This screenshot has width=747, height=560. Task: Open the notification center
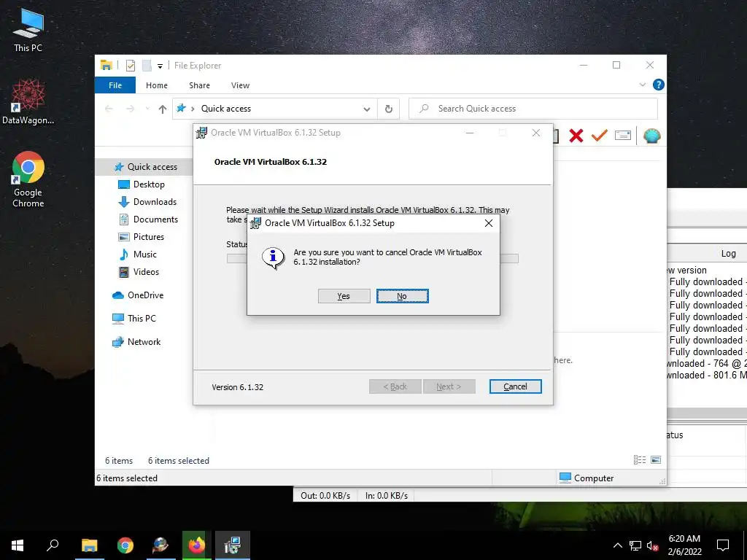[723, 545]
